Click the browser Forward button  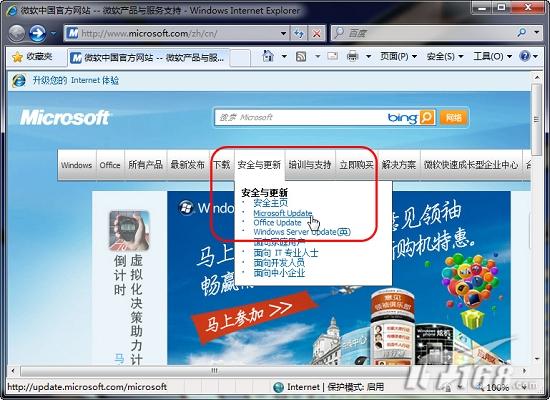click(38, 34)
